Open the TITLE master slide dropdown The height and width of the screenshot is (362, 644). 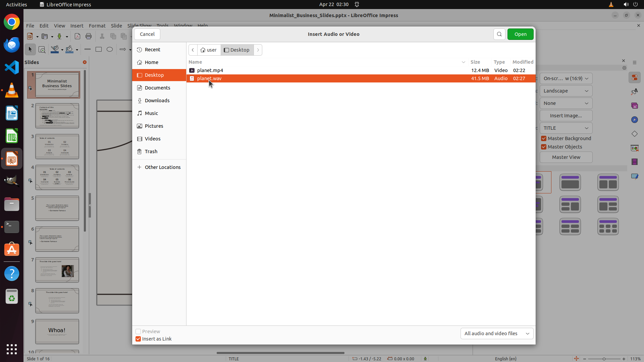[x=566, y=128]
